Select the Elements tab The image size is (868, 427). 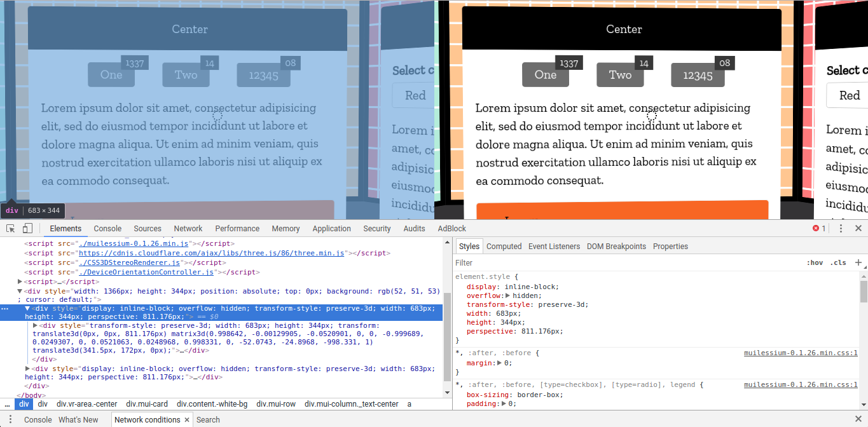(x=65, y=229)
